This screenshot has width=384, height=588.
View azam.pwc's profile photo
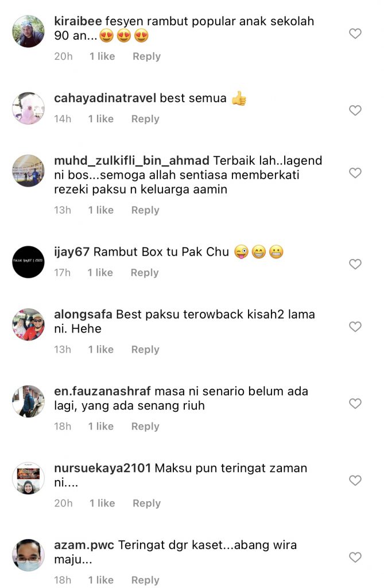(x=29, y=555)
